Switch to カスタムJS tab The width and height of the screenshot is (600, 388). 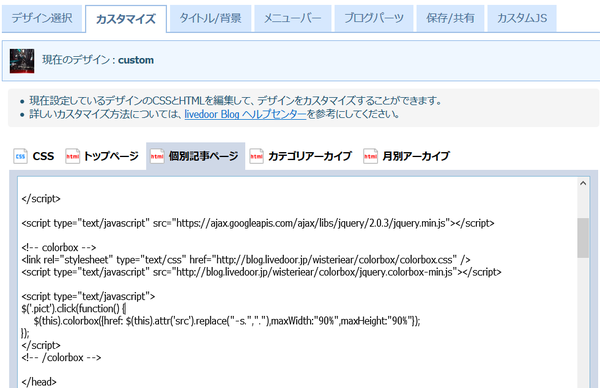[522, 18]
